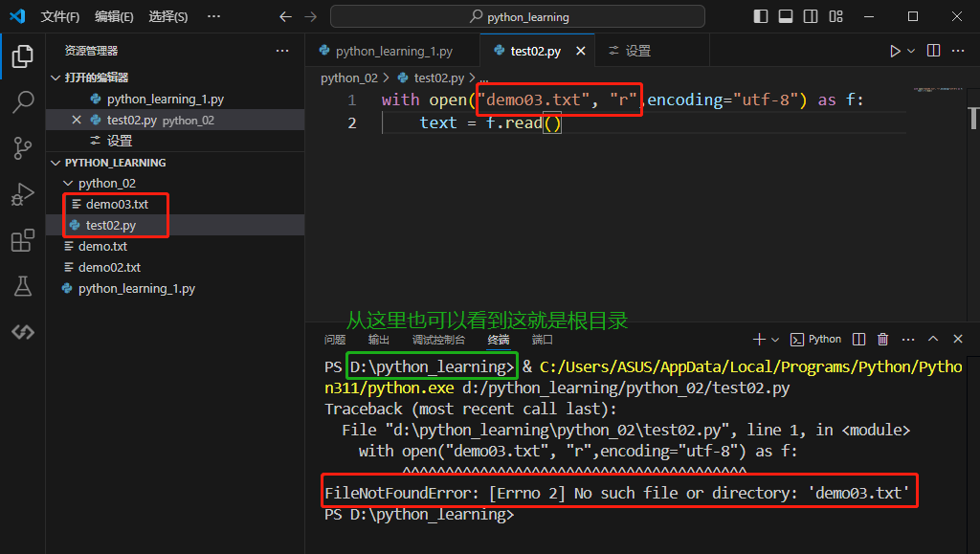This screenshot has width=980, height=554.
Task: Click the editor minimap preview
Action: point(938,90)
